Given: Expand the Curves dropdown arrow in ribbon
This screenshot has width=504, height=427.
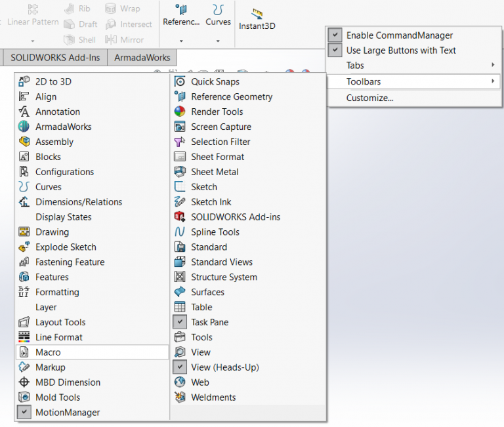Looking at the screenshot, I should 218,41.
